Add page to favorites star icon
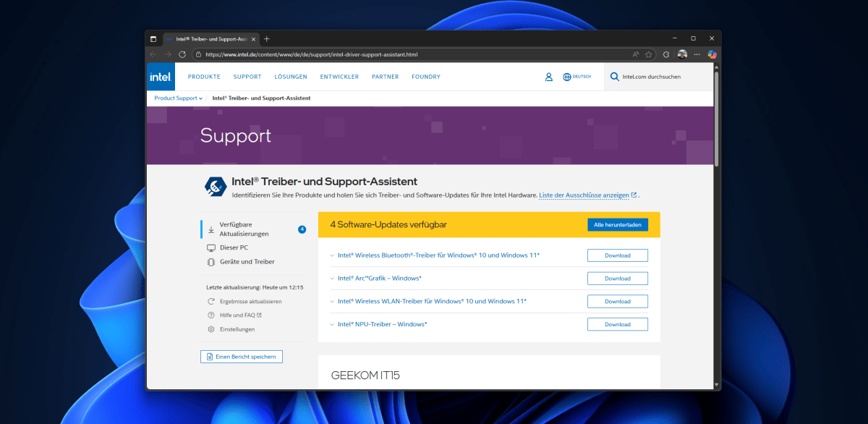 pyautogui.click(x=649, y=54)
